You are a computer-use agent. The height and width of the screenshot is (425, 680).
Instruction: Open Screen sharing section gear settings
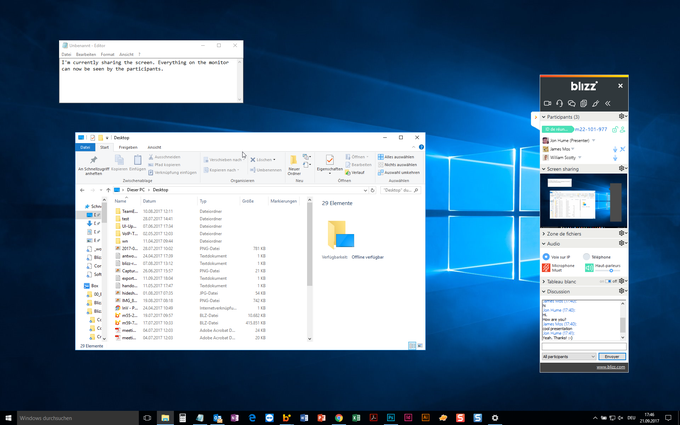[622, 168]
